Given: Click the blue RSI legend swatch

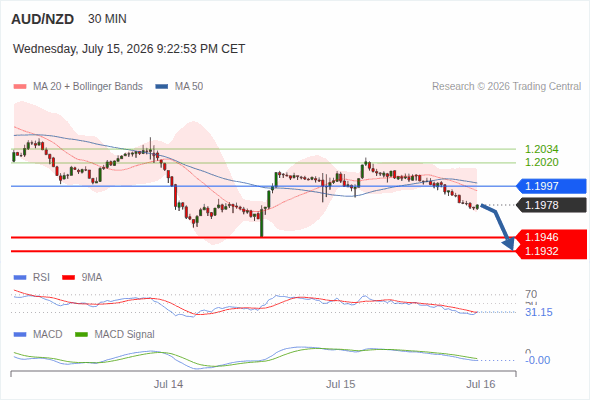Looking at the screenshot, I should pyautogui.click(x=20, y=278).
